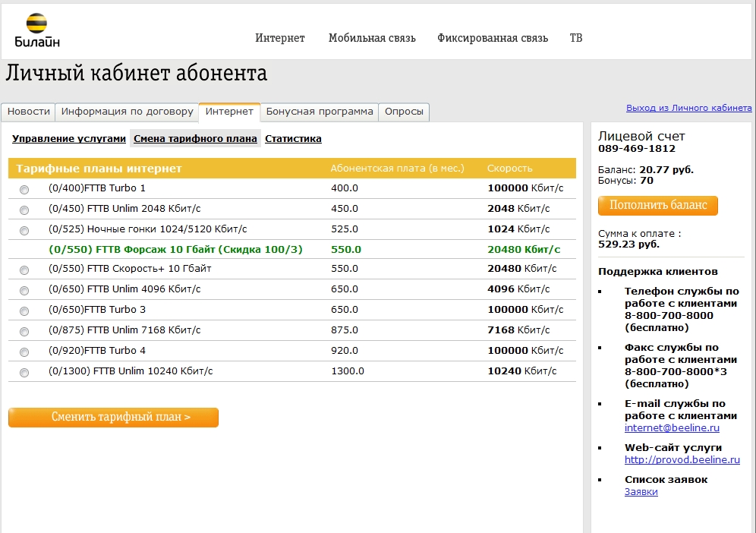Open the Заявки link

pyautogui.click(x=641, y=492)
